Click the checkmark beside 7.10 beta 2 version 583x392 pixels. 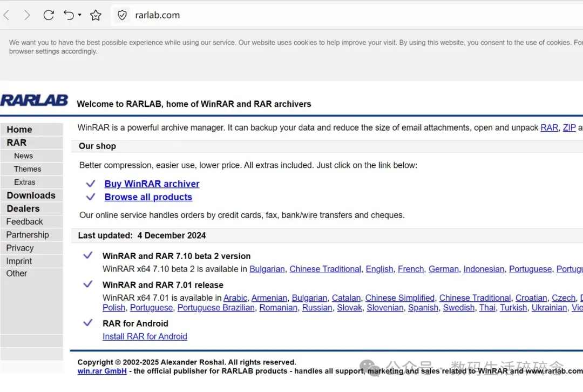point(88,255)
